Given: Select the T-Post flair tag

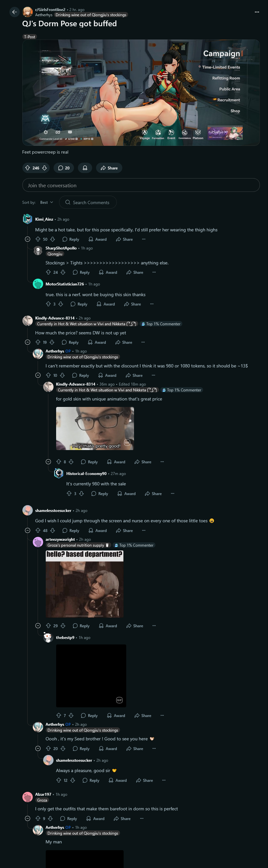Looking at the screenshot, I should point(30,37).
